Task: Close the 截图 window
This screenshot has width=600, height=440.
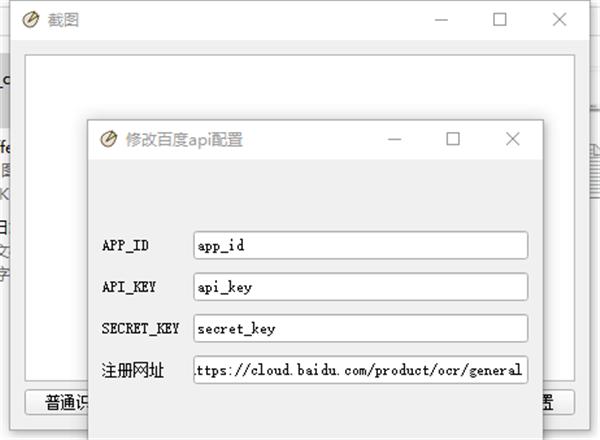Action: click(x=559, y=19)
